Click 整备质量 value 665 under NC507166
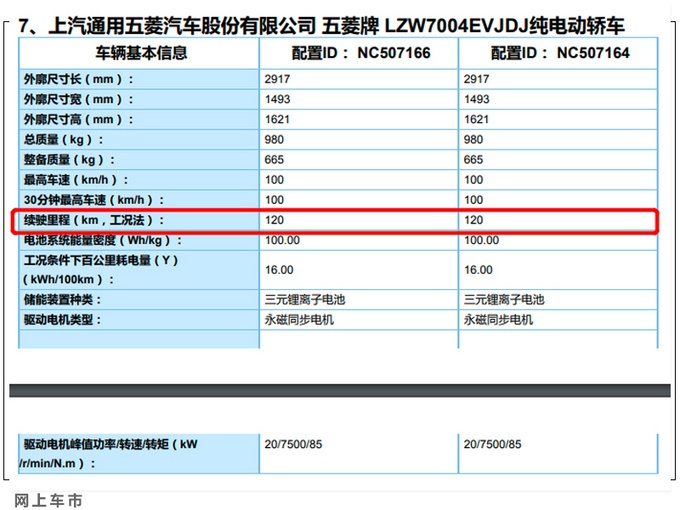This screenshot has width=680, height=510. click(x=274, y=160)
